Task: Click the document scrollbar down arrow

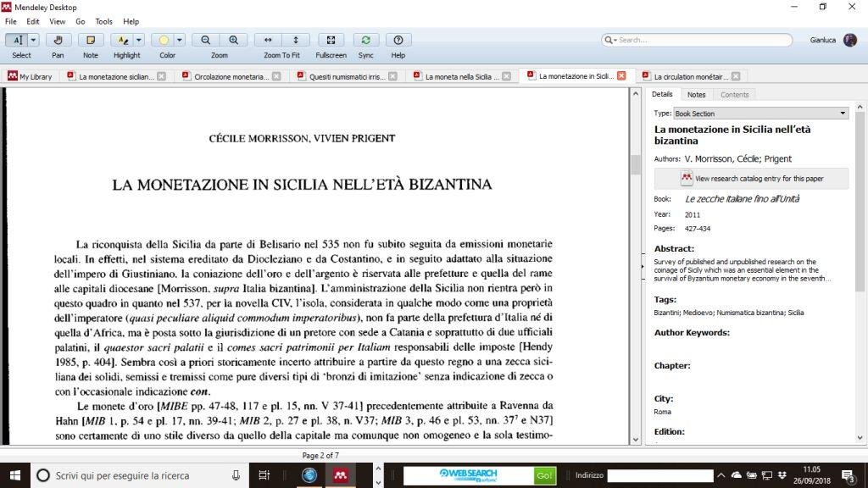Action: click(636, 440)
